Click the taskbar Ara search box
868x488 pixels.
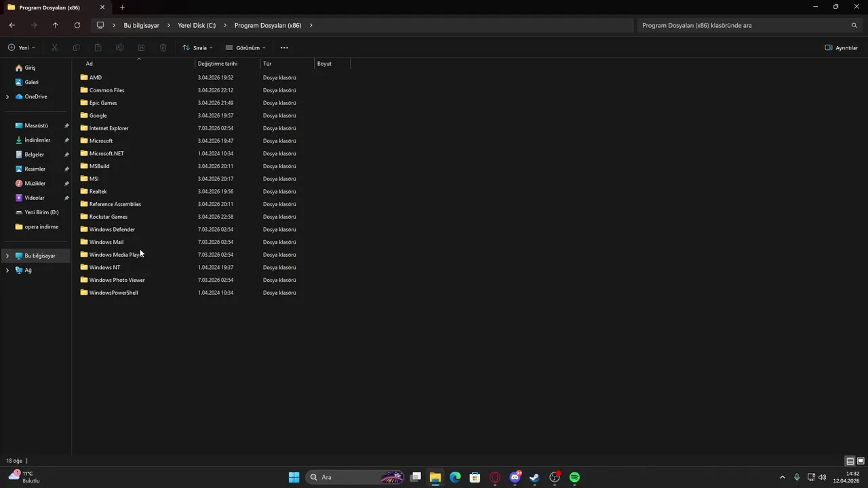coord(355,477)
